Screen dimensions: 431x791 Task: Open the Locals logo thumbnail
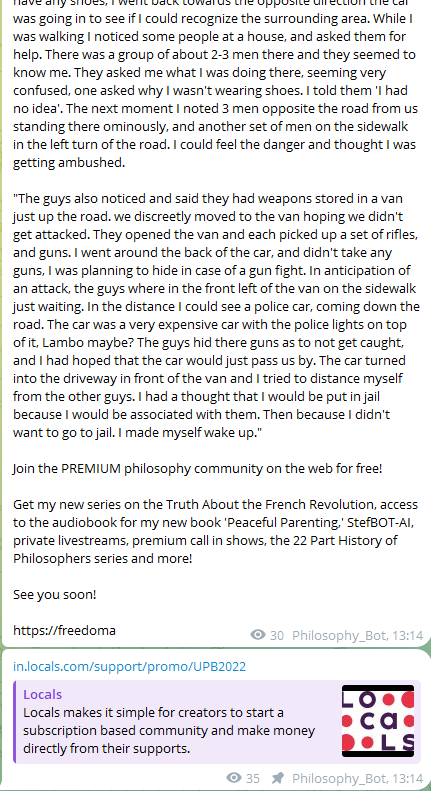pos(378,721)
